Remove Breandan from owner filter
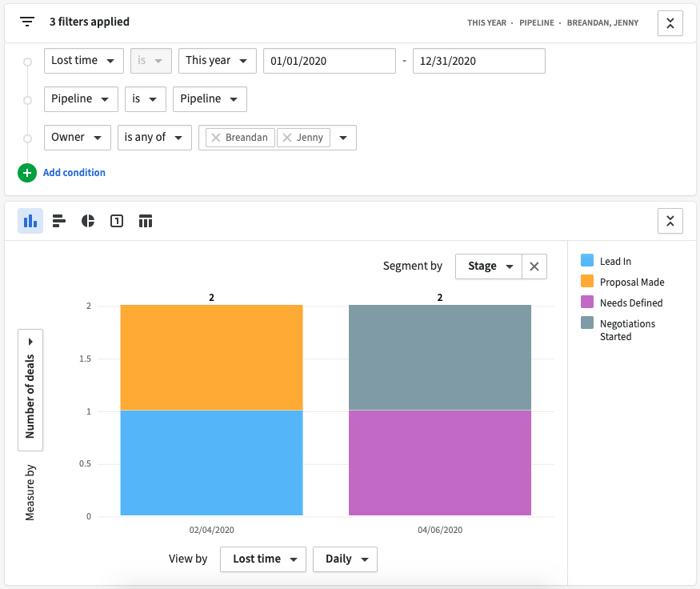Image resolution: width=700 pixels, height=589 pixels. [216, 138]
